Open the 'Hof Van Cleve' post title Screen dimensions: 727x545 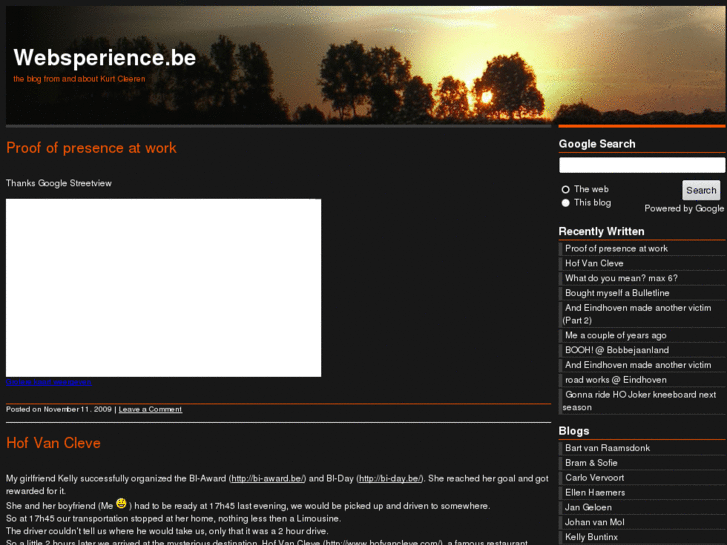point(53,443)
